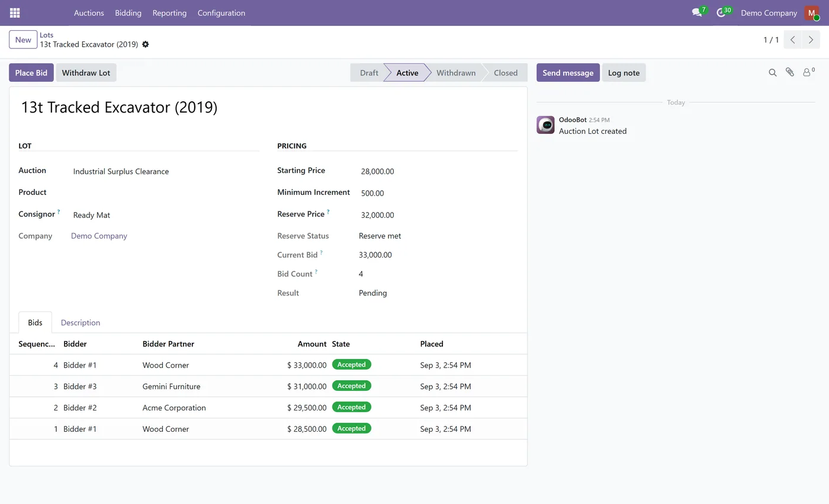Set status to Draft
The height and width of the screenshot is (504, 829).
tap(368, 72)
